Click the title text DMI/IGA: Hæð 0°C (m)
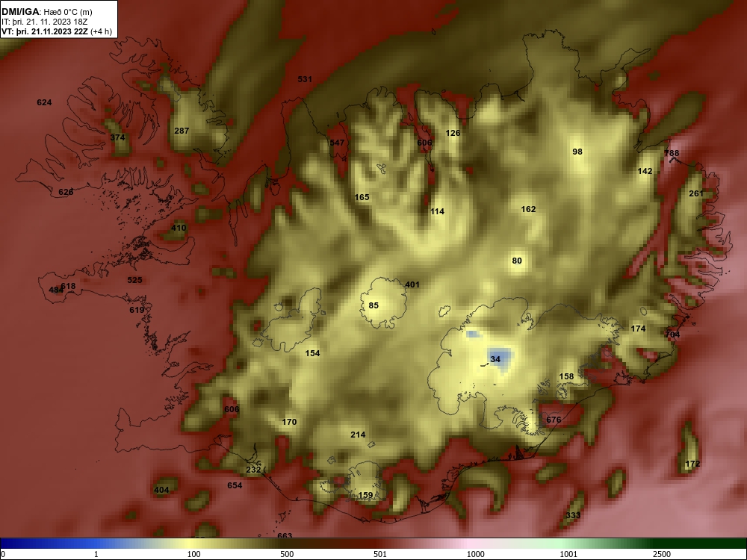Viewport: 747px width, 560px height. pos(46,12)
